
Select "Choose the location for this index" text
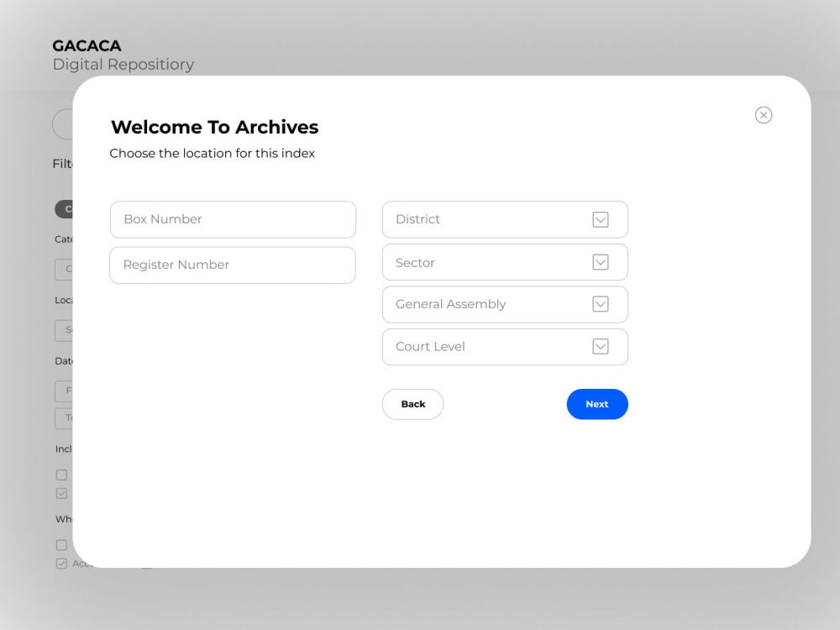point(213,153)
